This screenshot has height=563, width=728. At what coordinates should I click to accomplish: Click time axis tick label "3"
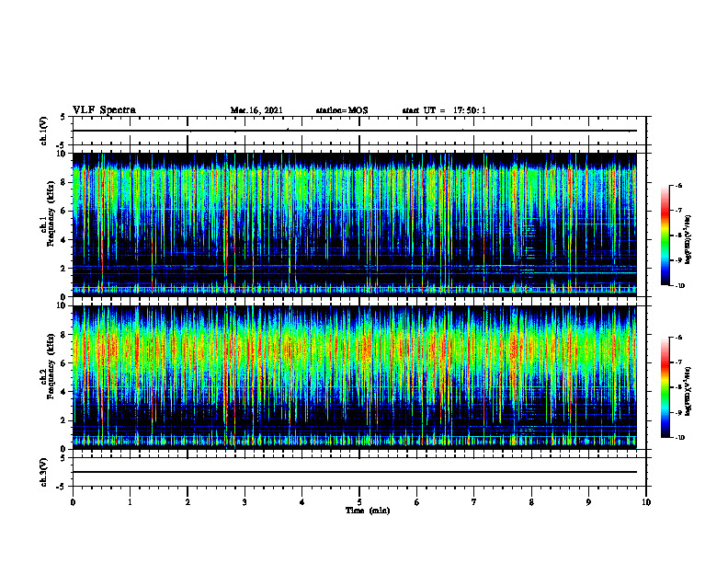(245, 502)
